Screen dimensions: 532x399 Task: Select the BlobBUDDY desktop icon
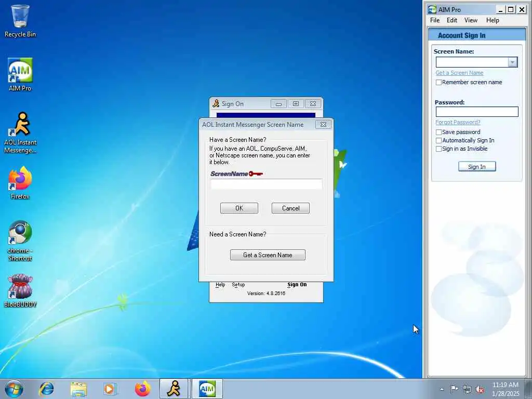pyautogui.click(x=20, y=291)
